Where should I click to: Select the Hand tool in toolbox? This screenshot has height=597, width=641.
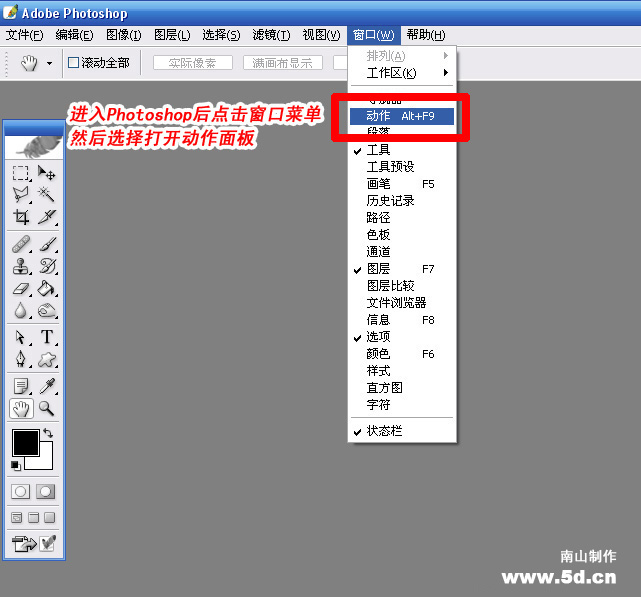[x=21, y=408]
